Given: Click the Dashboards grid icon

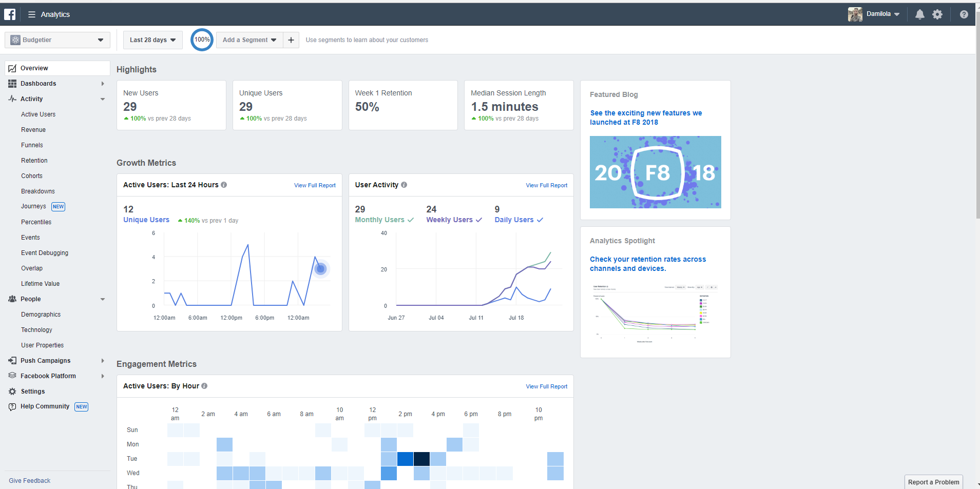Looking at the screenshot, I should pos(12,84).
